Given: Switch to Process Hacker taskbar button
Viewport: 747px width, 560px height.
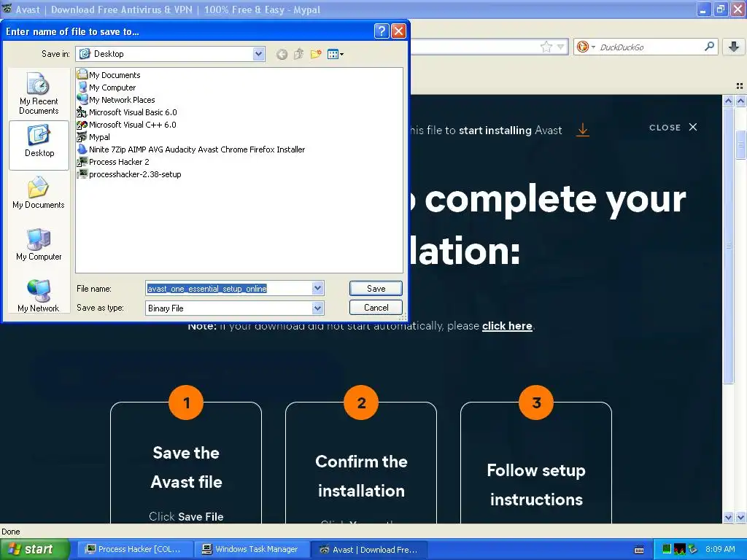Looking at the screenshot, I should (135, 549).
